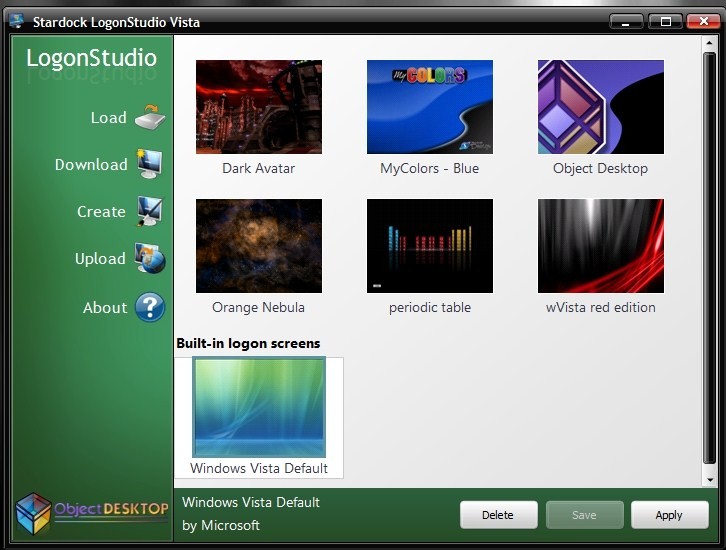Screen dimensions: 726x550
Task: Open the About question mark icon
Action: pos(150,307)
